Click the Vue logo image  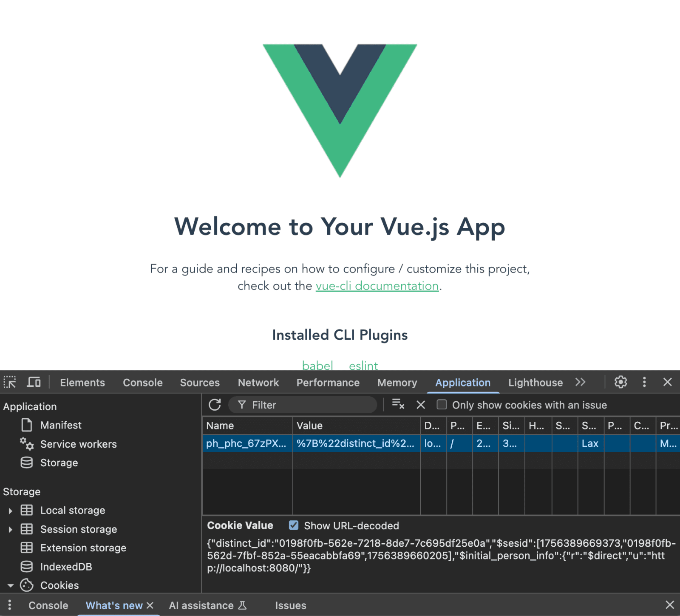340,111
